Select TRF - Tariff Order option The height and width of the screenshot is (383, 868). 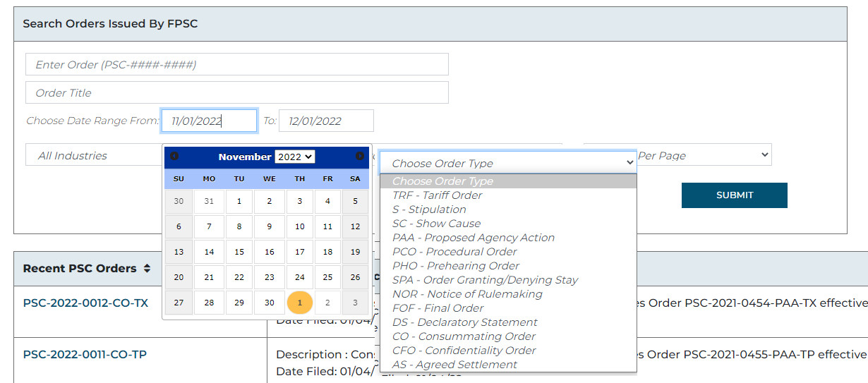[438, 195]
